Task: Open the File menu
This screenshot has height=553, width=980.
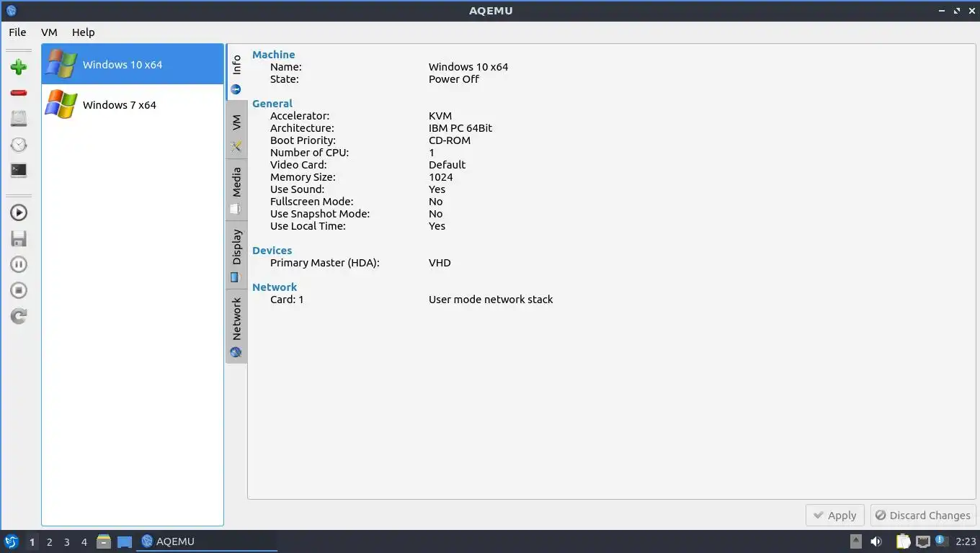Action: click(17, 32)
